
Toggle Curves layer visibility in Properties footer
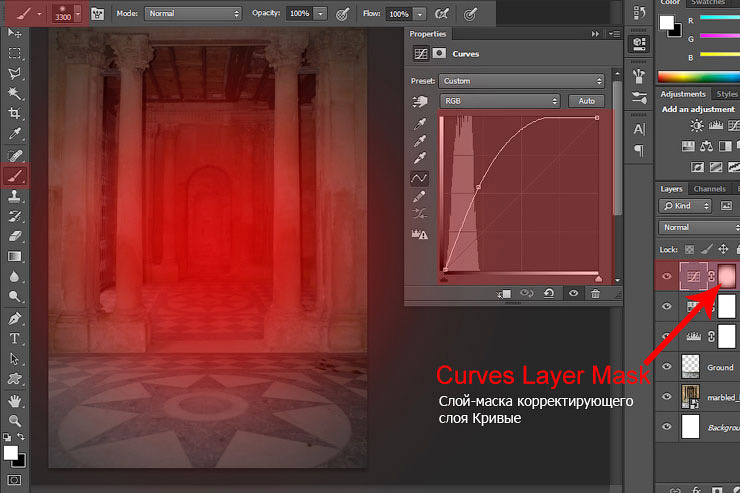(x=573, y=294)
